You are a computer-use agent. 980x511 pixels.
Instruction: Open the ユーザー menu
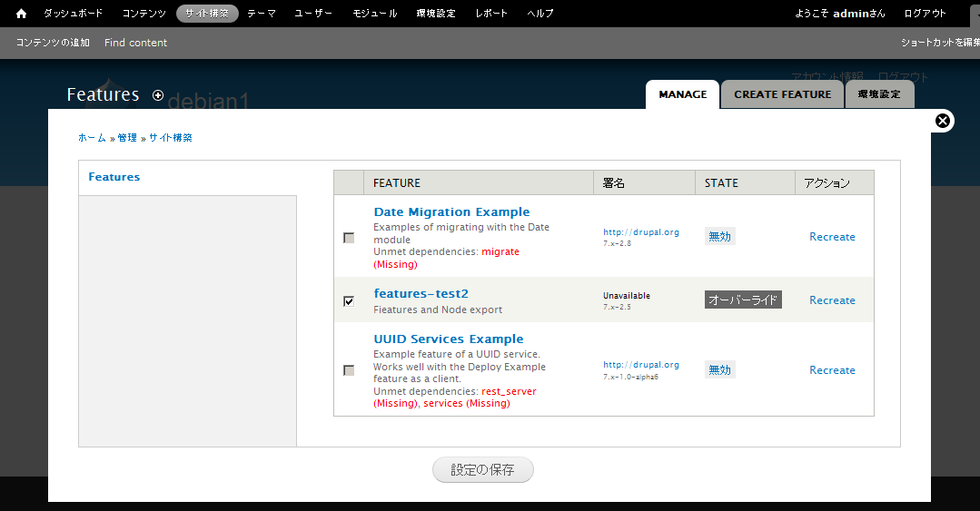point(313,13)
